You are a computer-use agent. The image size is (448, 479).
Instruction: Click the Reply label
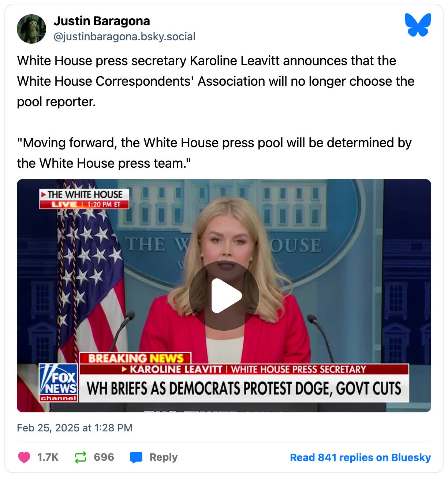pyautogui.click(x=164, y=457)
